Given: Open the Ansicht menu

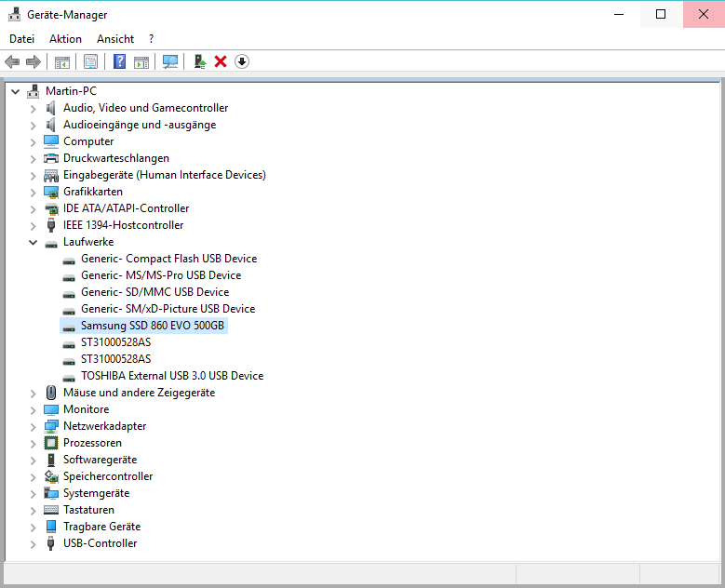Looking at the screenshot, I should point(115,39).
